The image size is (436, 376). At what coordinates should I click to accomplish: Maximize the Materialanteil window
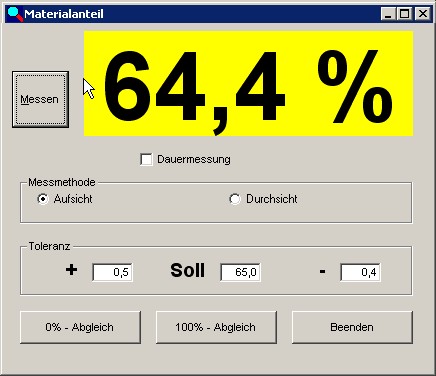[x=405, y=14]
